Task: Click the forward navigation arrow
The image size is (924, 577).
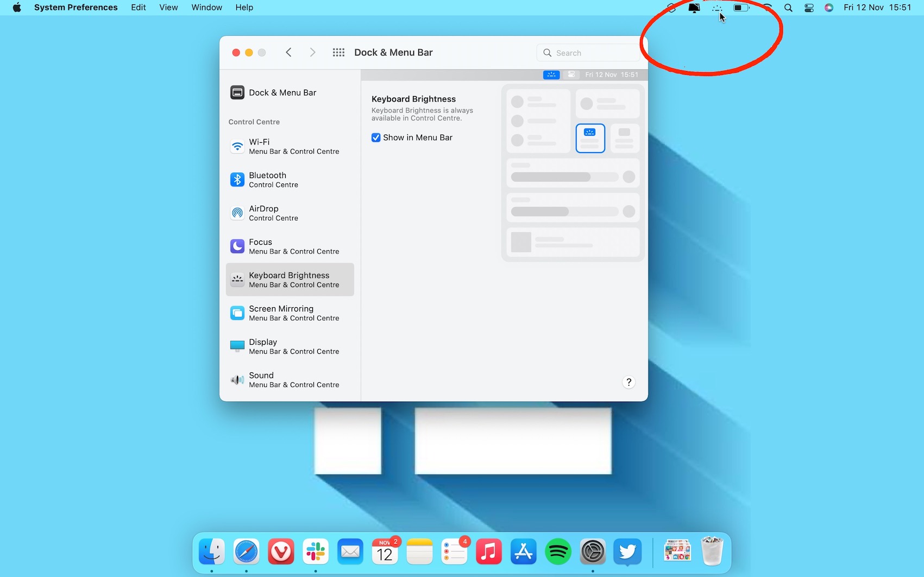Action: 312,52
